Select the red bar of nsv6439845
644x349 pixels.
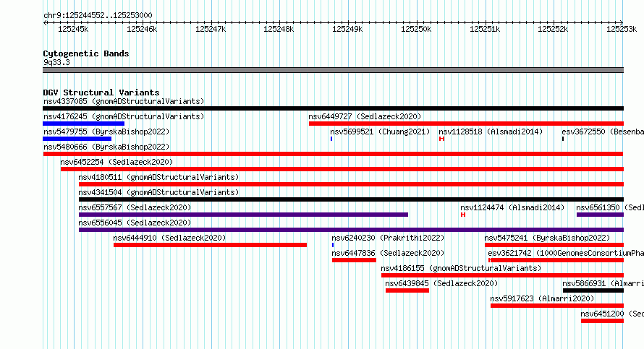coord(407,290)
